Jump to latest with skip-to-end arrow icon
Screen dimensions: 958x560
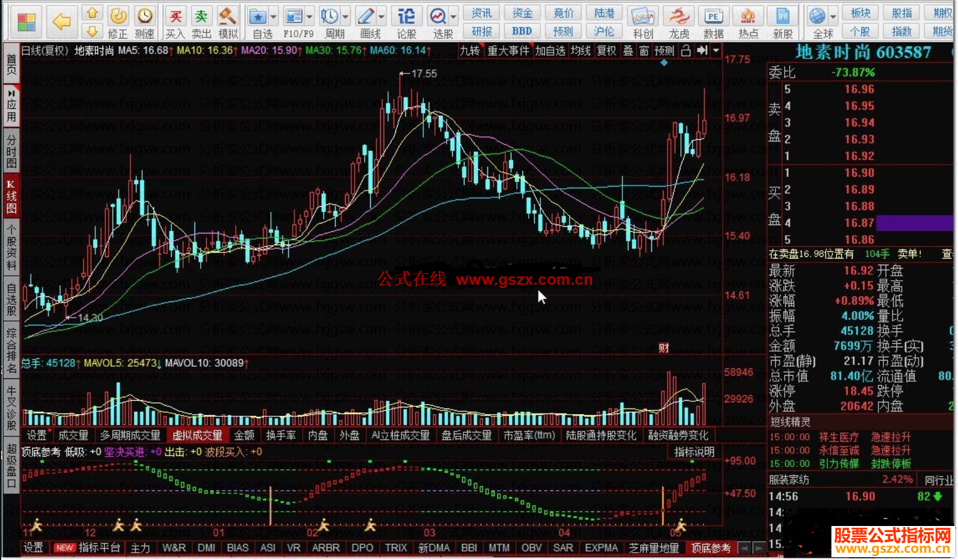tap(701, 51)
